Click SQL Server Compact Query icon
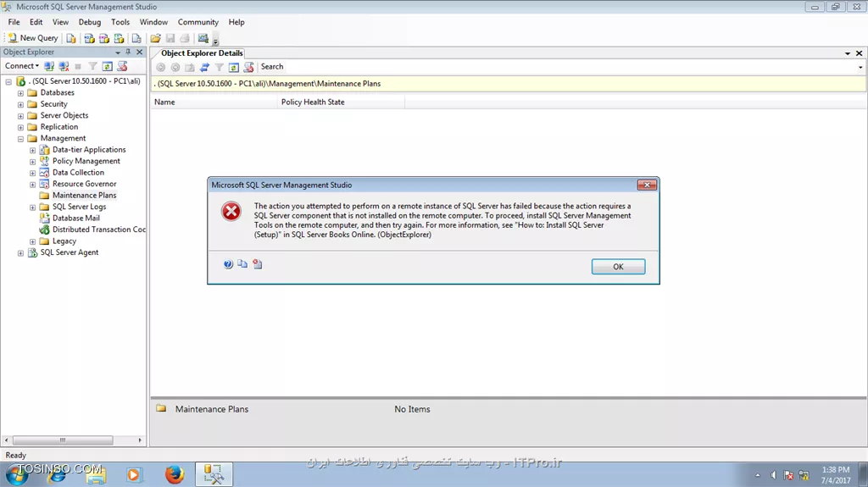 pyautogui.click(x=136, y=38)
